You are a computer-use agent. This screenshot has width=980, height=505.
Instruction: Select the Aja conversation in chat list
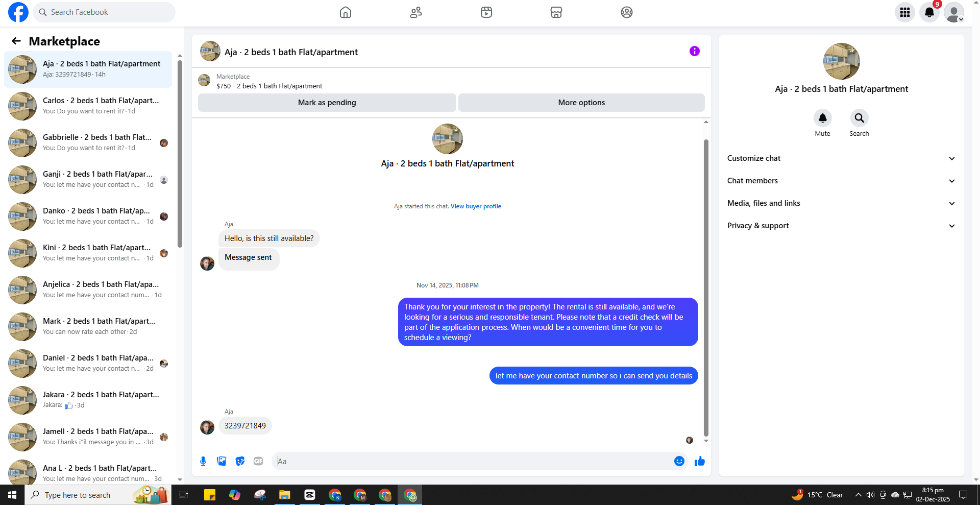[x=89, y=69]
